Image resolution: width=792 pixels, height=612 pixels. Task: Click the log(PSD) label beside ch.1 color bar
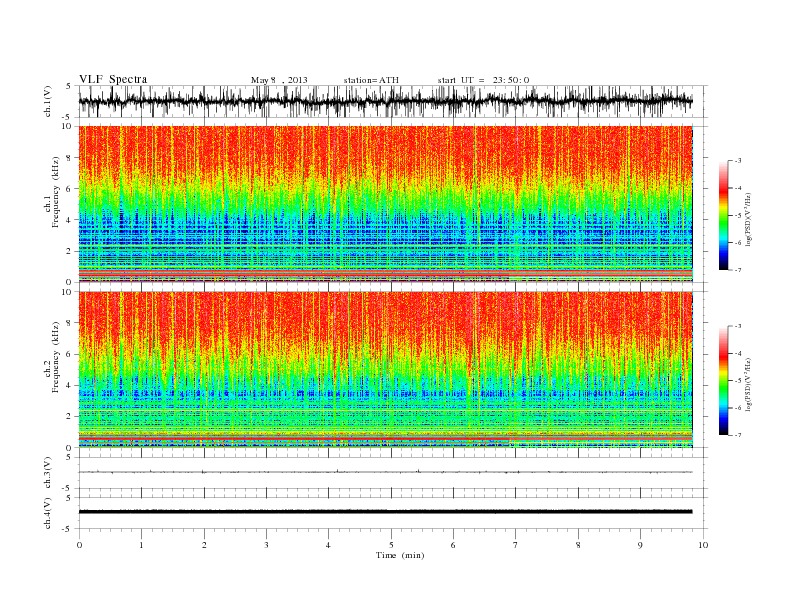749,218
